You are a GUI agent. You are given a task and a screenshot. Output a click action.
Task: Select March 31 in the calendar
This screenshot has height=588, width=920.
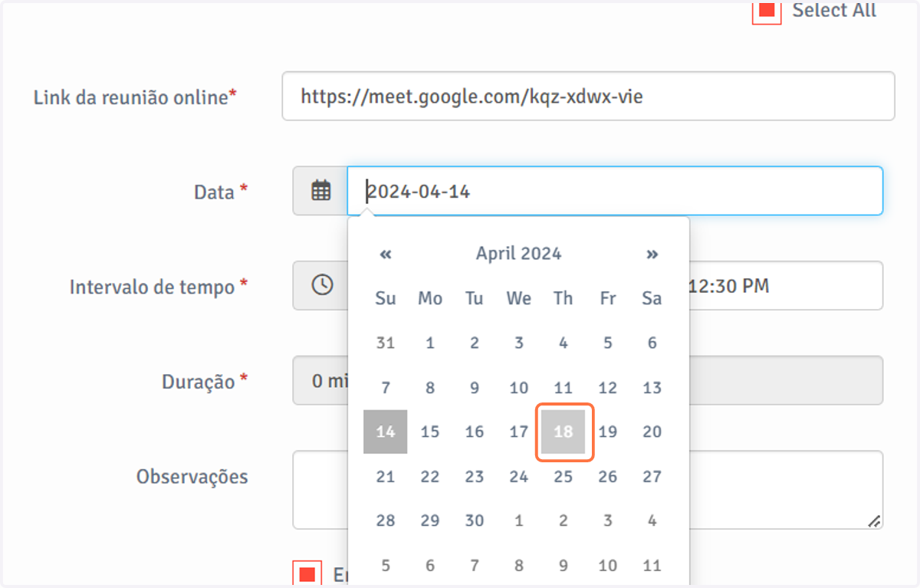click(x=386, y=343)
